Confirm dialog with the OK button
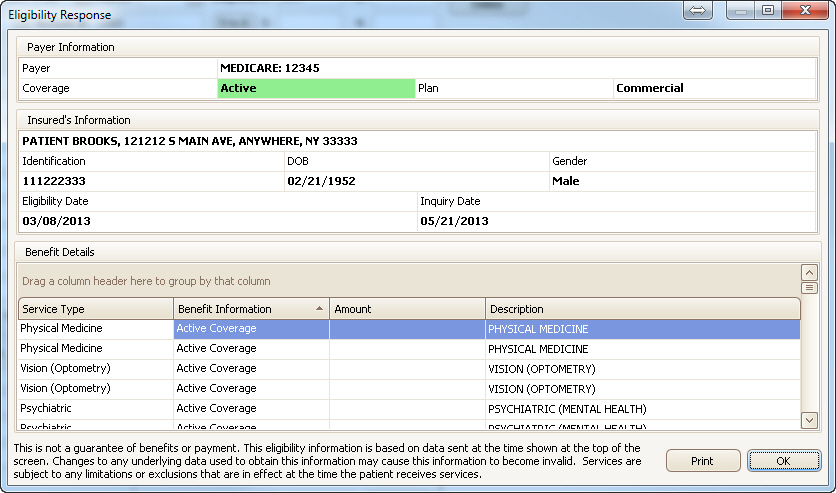The image size is (836, 493). pyautogui.click(x=783, y=461)
